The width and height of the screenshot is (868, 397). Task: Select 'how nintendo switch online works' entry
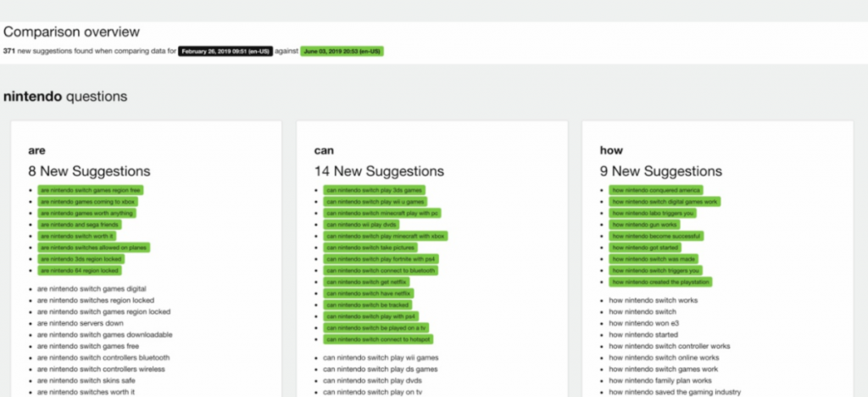point(664,358)
